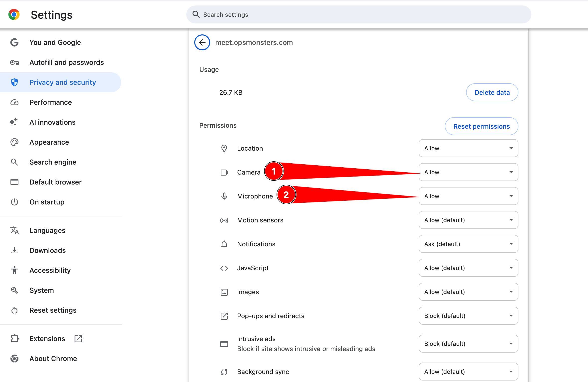Image resolution: width=588 pixels, height=382 pixels.
Task: Open the Camera permission dropdown
Action: click(468, 172)
